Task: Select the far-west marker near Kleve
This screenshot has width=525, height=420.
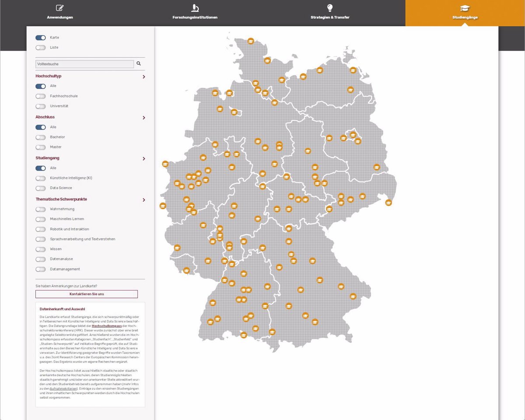Action: point(165,164)
